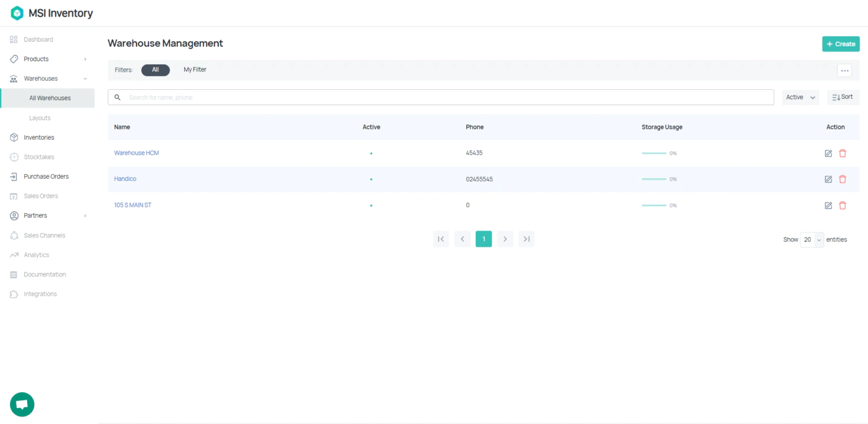The width and height of the screenshot is (868, 424).
Task: Collapse the Warehouses submenu chevron
Action: 85,79
